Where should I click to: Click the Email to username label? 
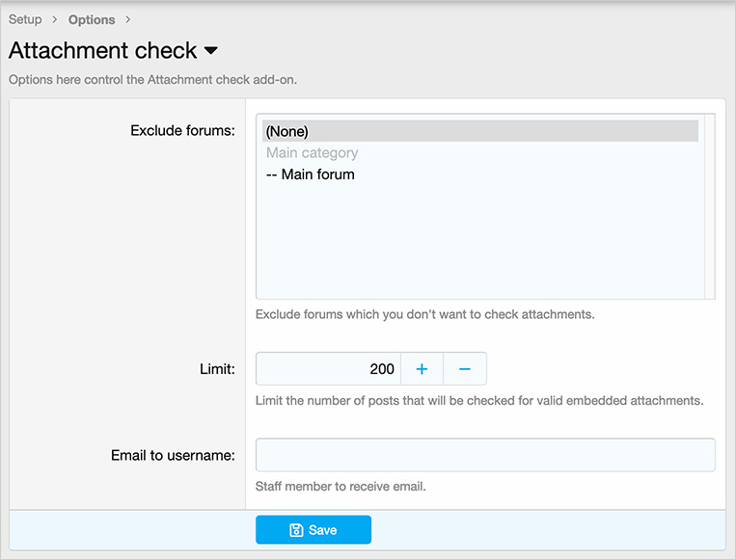[173, 455]
